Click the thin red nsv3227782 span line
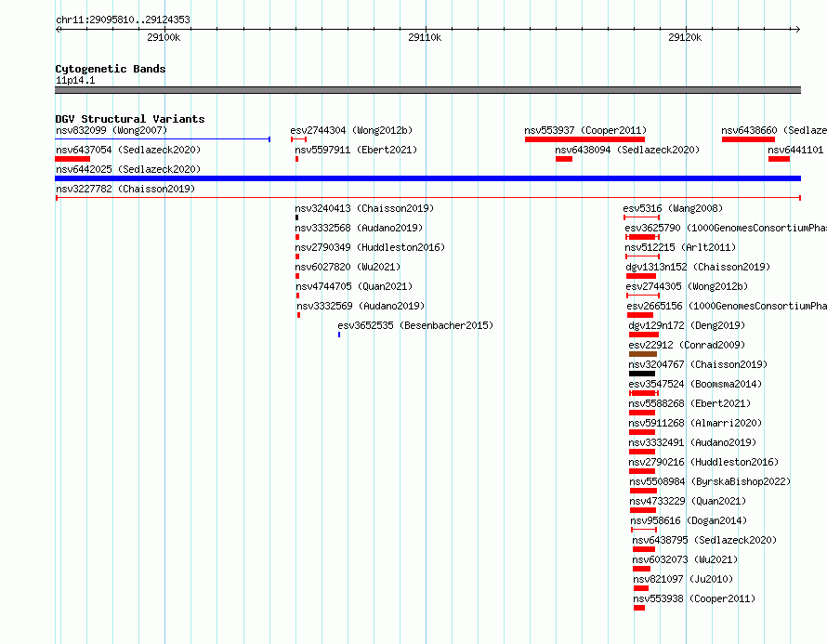Image resolution: width=827 pixels, height=644 pixels. click(x=427, y=198)
